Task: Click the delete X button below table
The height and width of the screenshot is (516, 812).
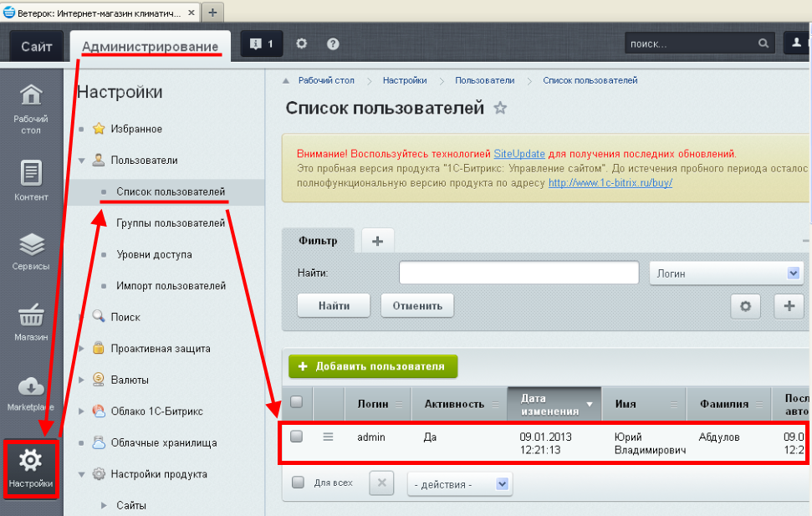Action: 381,483
